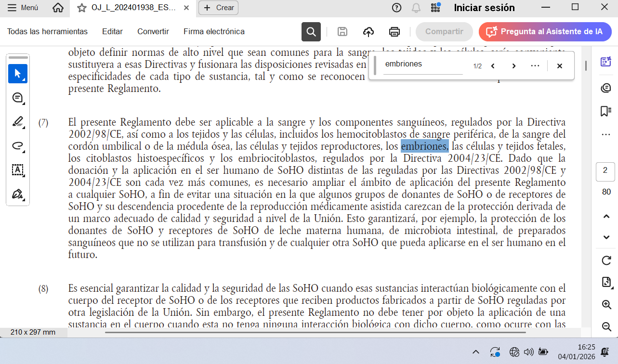Image resolution: width=618 pixels, height=364 pixels.
Task: Choose the add comment tool
Action: (18, 98)
